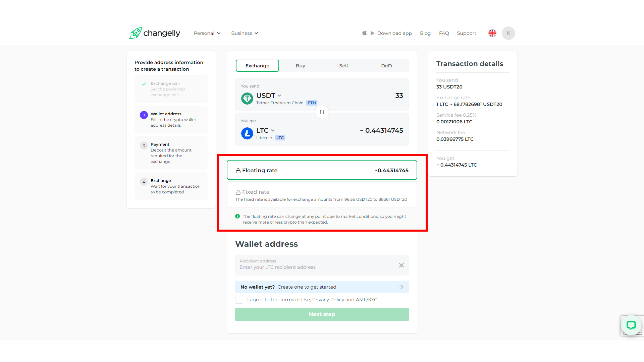Switch to the Buy tab

pyautogui.click(x=301, y=66)
